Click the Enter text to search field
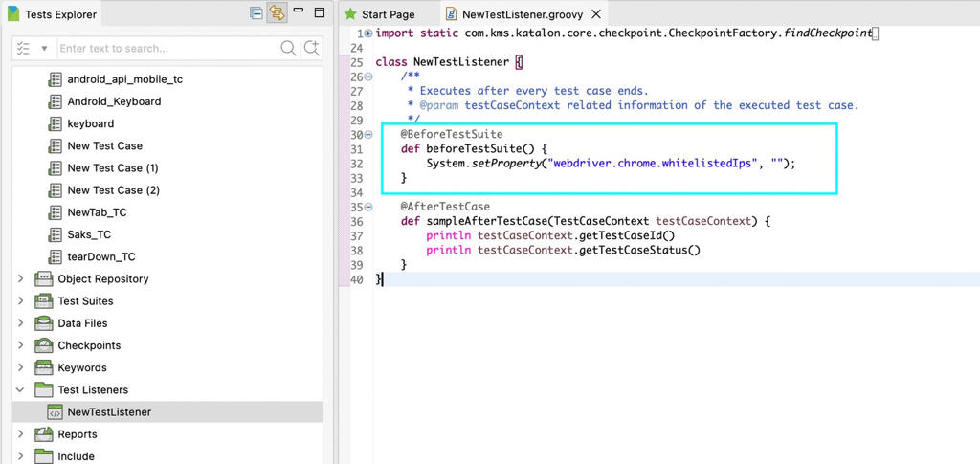 pyautogui.click(x=163, y=48)
